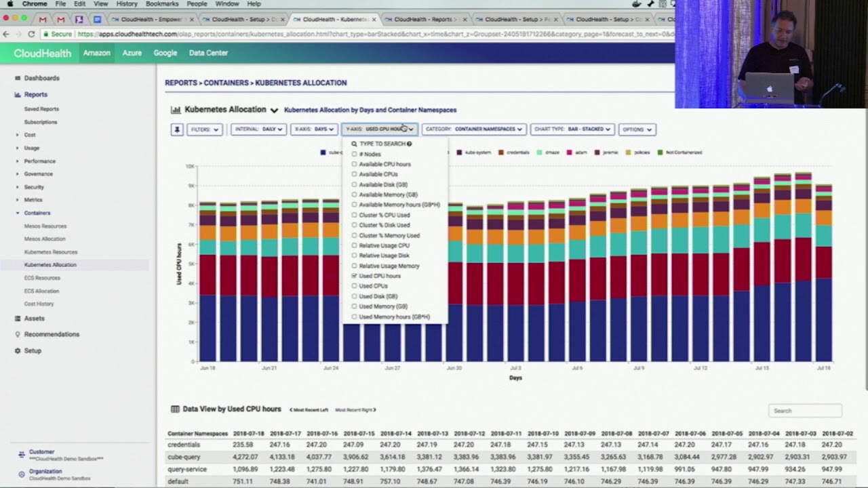Click the help question mark by Type to Search

409,144
